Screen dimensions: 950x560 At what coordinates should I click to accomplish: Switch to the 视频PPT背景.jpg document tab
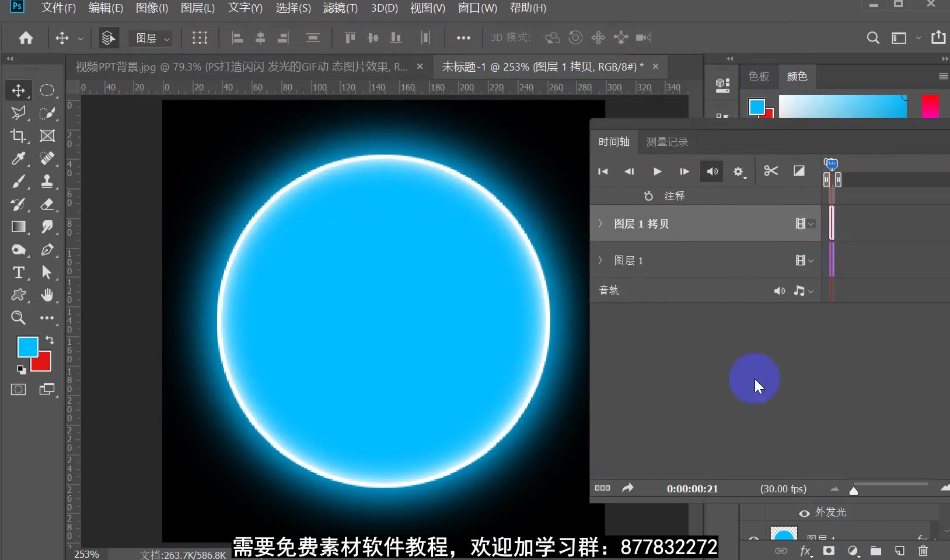233,66
